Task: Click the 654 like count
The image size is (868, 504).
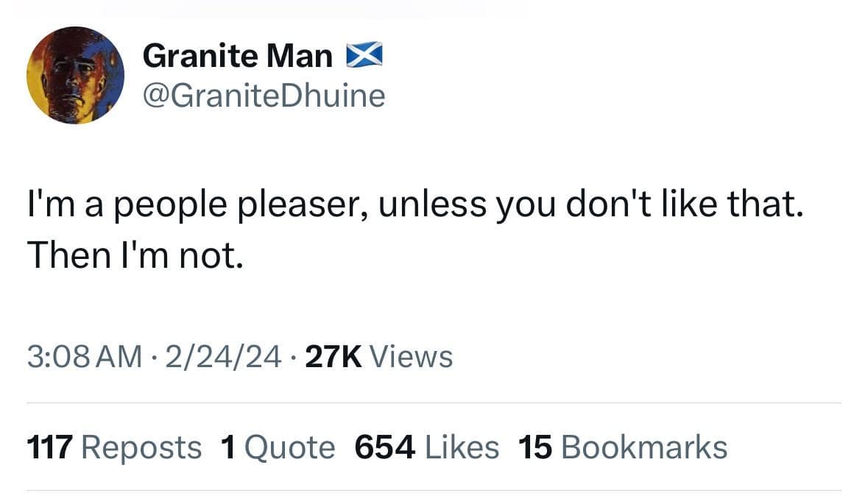Action: point(384,447)
